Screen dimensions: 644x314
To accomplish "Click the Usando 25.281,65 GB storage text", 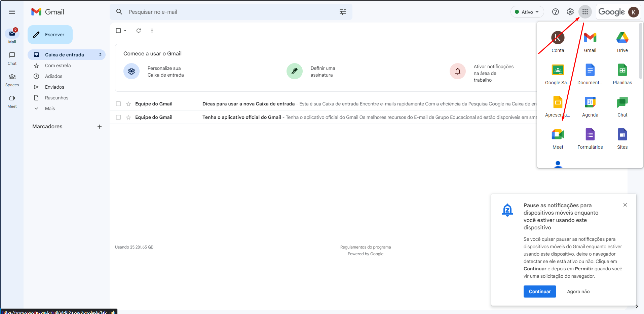I will (x=134, y=247).
